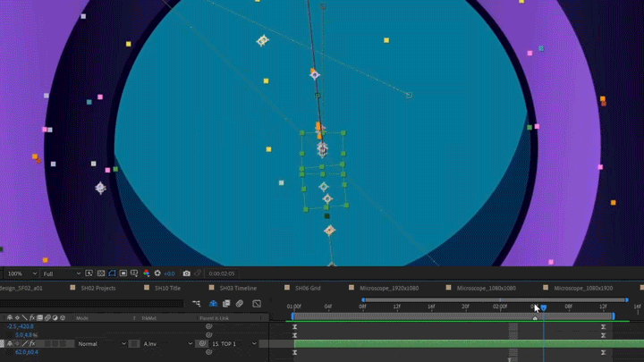The height and width of the screenshot is (362, 644).
Task: Switch to the Microscope_1080x1080 tab
Action: coord(487,288)
